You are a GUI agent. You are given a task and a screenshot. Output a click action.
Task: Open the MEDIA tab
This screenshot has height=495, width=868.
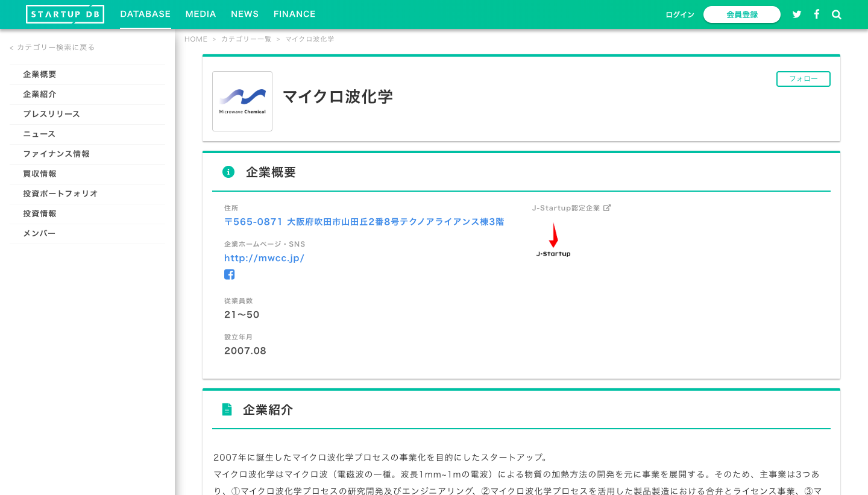click(201, 14)
